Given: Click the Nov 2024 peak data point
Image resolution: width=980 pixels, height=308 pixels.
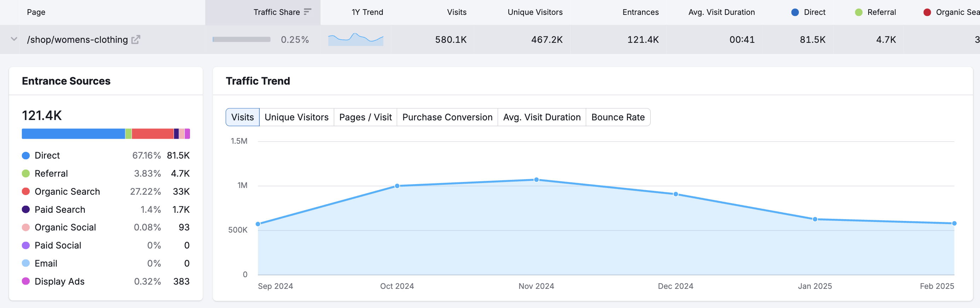Looking at the screenshot, I should point(536,180).
